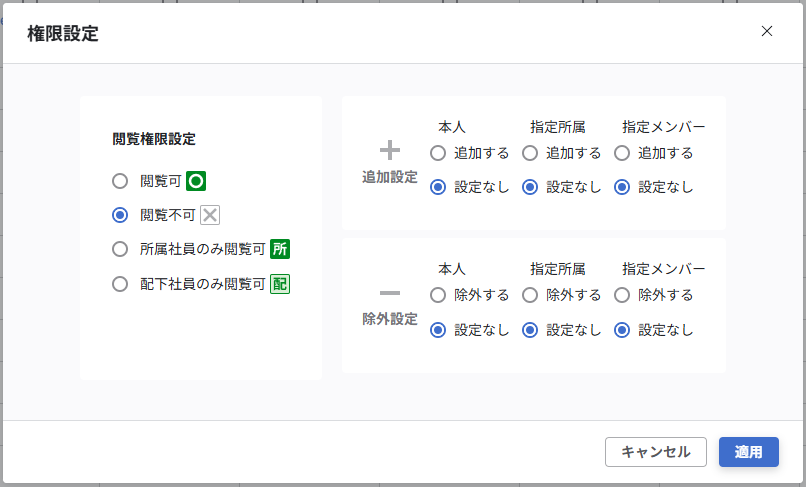Screen dimensions: 806x487
Task: Pick 設定なし for 指定メンバー in 除外設定
Action: click(x=622, y=329)
